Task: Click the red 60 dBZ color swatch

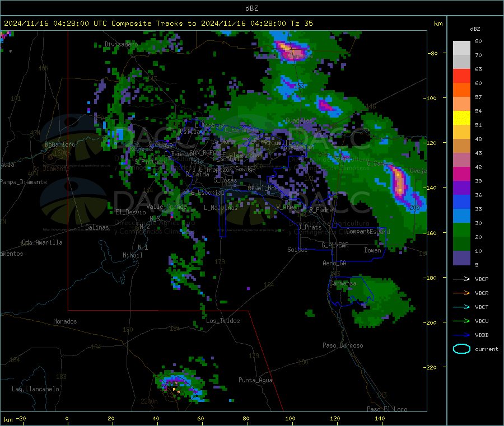Action: click(x=461, y=76)
